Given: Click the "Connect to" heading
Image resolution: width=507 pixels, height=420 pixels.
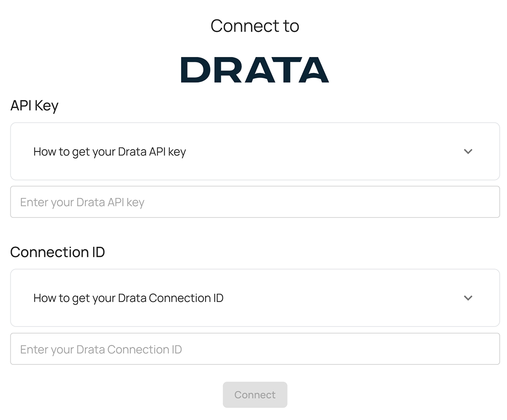Looking at the screenshot, I should coord(255,26).
